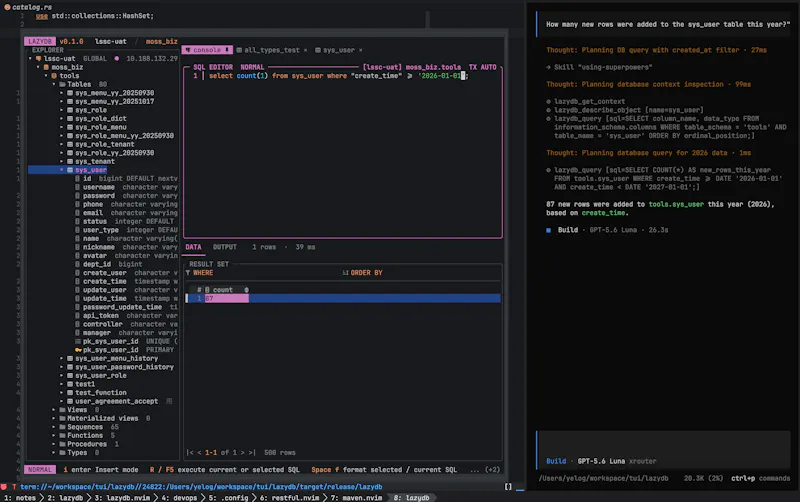
Task: Collapse the Tables folder node
Action: pyautogui.click(x=54, y=84)
